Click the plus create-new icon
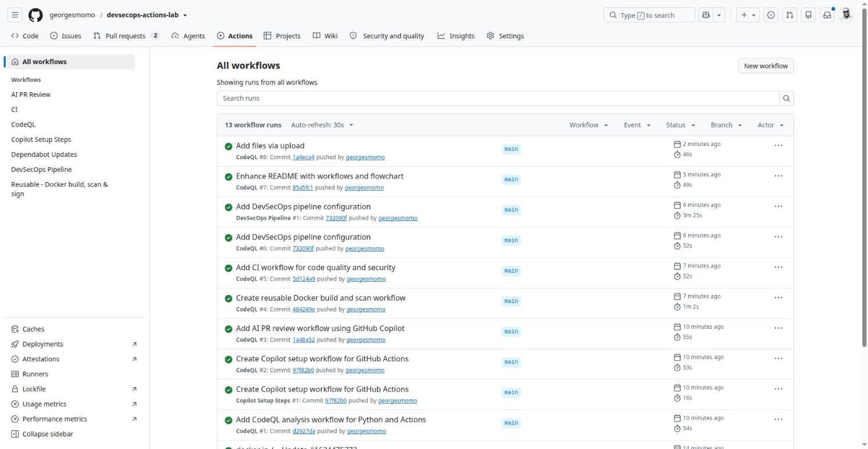The image size is (868, 449). [x=744, y=15]
